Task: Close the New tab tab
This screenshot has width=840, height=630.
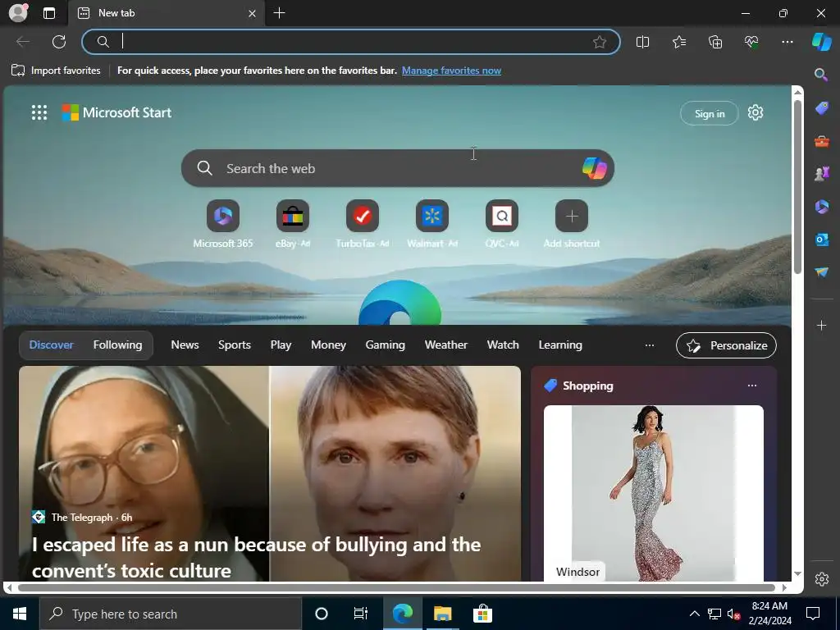Action: pos(253,13)
